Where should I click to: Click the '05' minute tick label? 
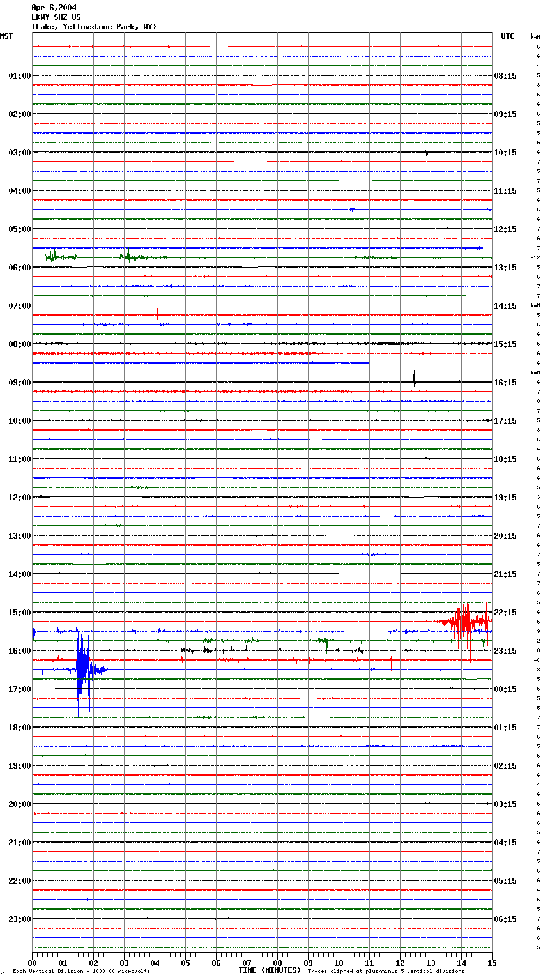pyautogui.click(x=186, y=963)
